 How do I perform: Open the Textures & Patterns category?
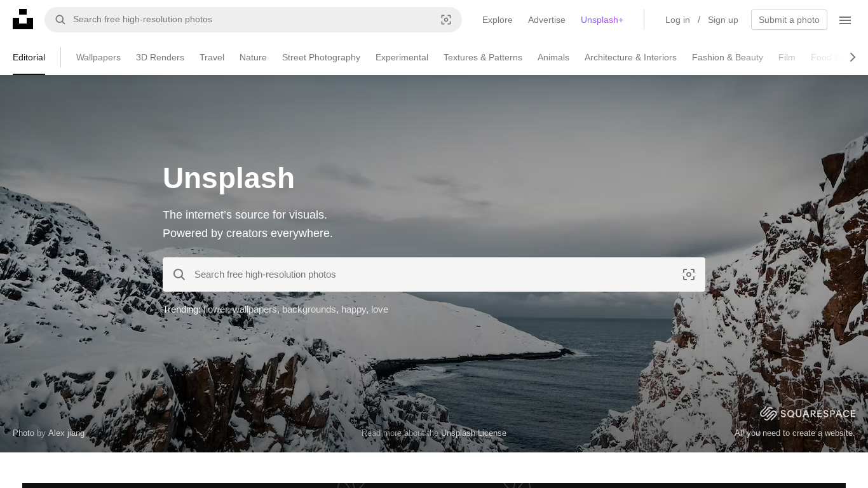[483, 57]
